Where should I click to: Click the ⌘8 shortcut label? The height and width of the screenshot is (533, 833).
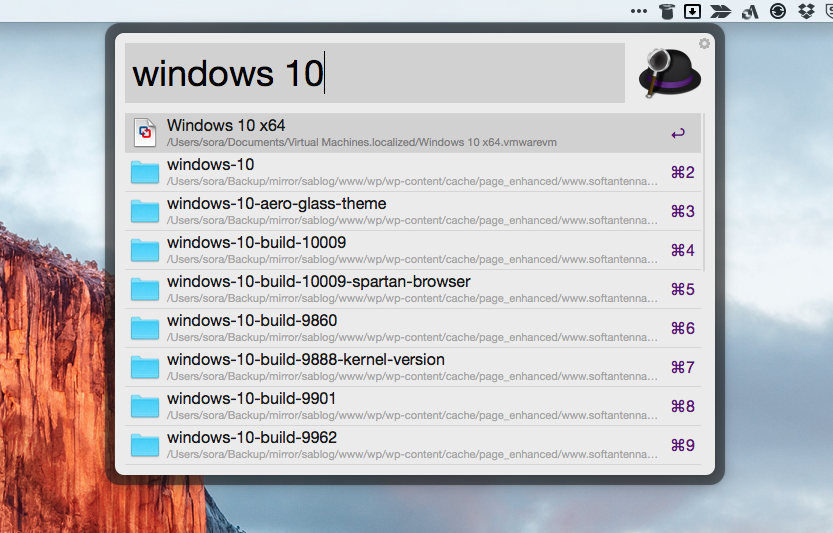pyautogui.click(x=683, y=406)
